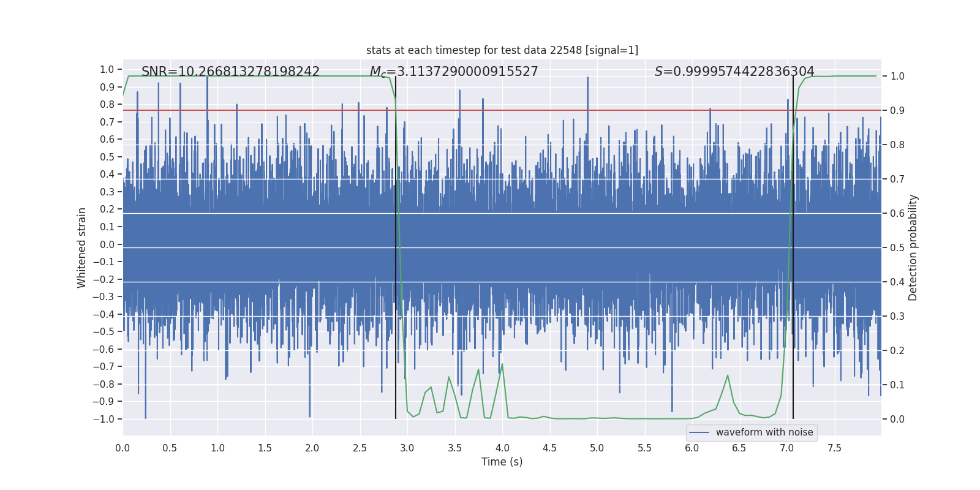
Task: Click the blue line swatch in the legend
Action: (699, 432)
